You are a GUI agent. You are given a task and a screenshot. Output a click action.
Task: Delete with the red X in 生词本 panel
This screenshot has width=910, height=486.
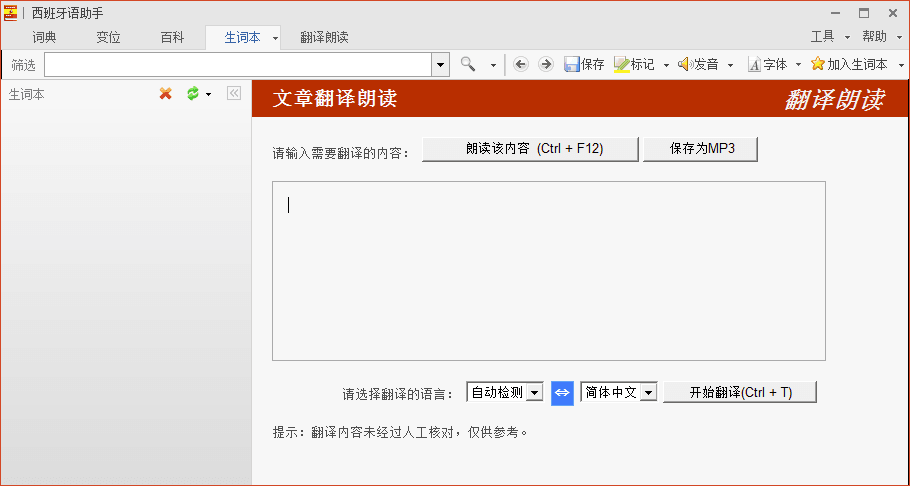(x=166, y=94)
